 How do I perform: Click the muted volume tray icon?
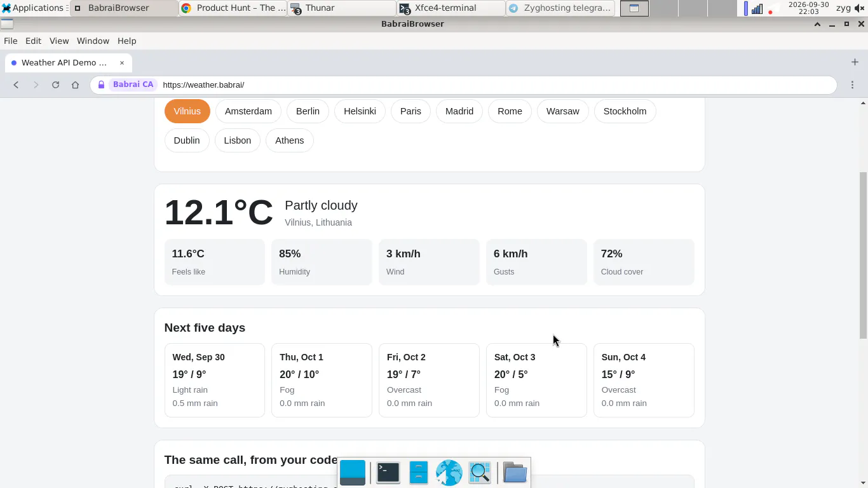pos(860,8)
